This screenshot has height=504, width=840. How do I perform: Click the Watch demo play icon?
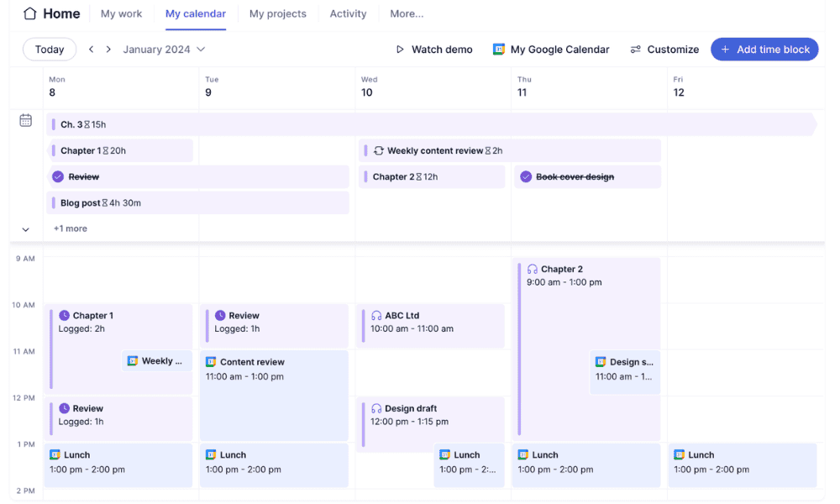pyautogui.click(x=400, y=50)
